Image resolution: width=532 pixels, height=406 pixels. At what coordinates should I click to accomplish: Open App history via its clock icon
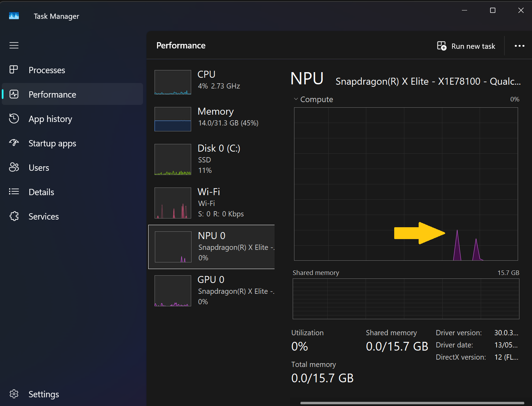pos(14,118)
